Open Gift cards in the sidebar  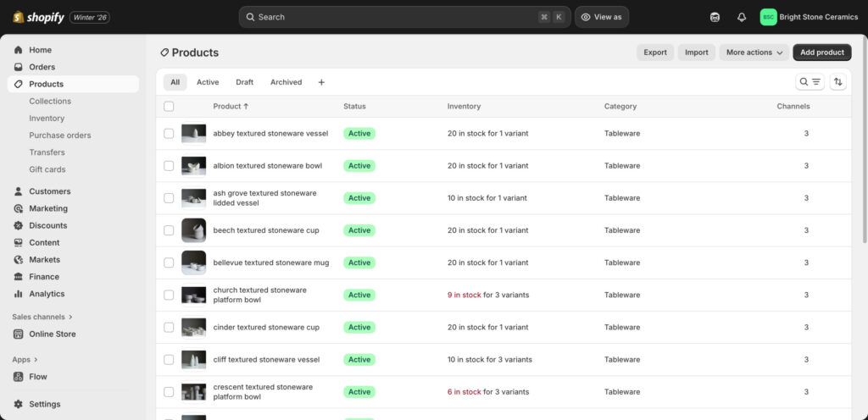point(47,169)
